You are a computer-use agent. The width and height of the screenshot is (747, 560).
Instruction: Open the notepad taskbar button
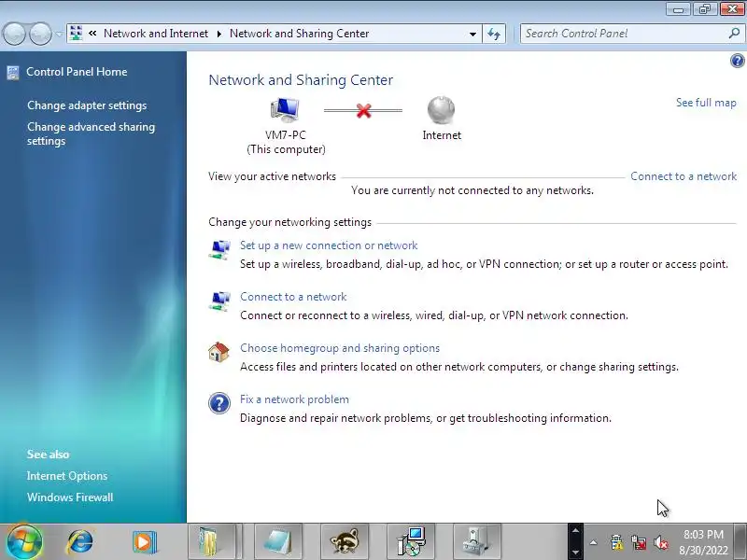(278, 542)
